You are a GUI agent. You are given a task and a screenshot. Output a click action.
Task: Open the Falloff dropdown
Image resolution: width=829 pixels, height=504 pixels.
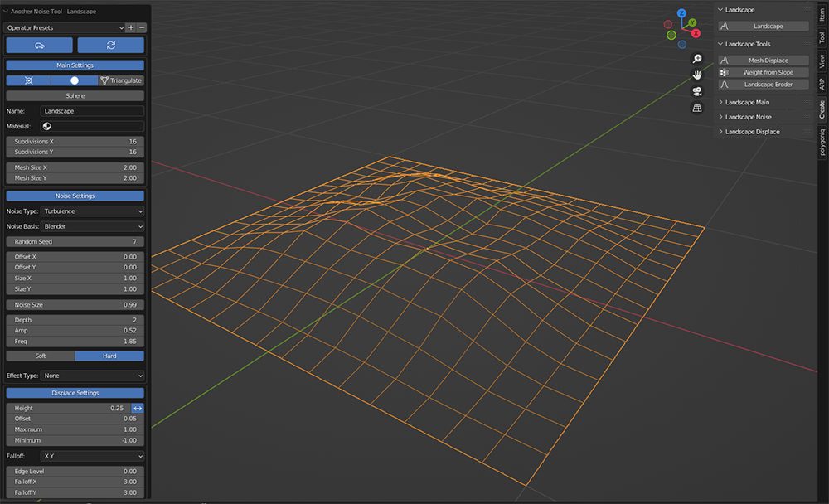coord(92,456)
